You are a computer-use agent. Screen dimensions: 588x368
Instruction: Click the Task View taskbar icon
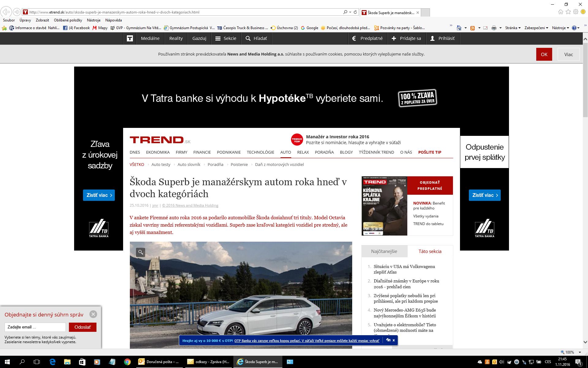[37, 362]
